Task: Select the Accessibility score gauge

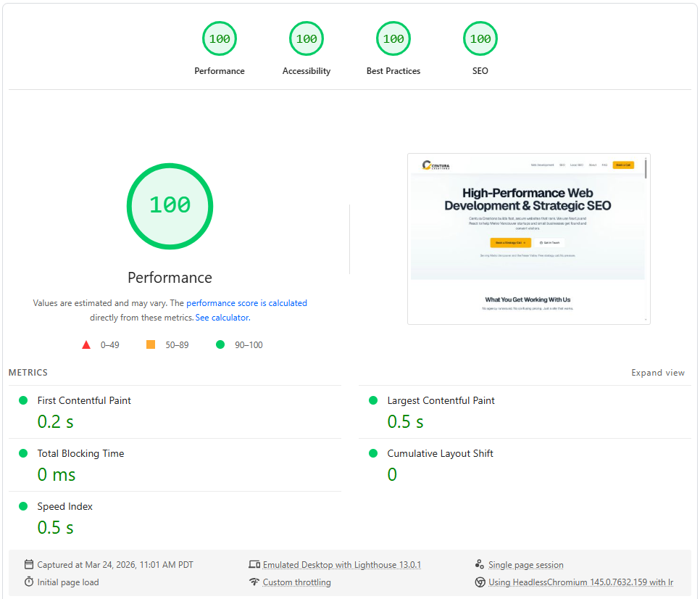Action: (x=307, y=39)
